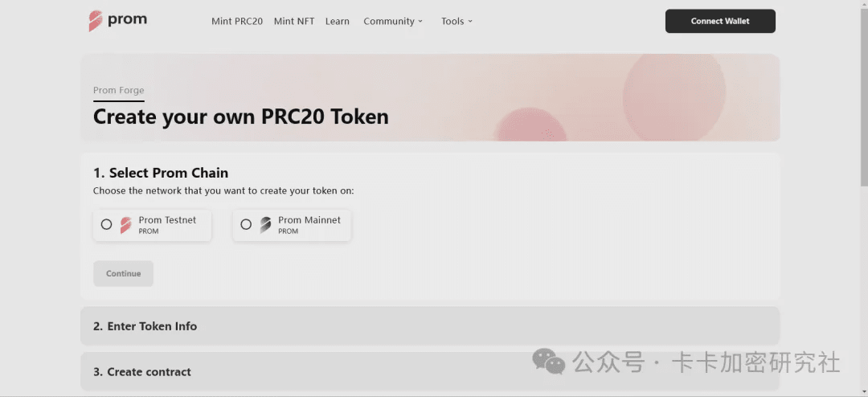The height and width of the screenshot is (397, 868).
Task: Expand the Create contract section
Action: coord(430,371)
